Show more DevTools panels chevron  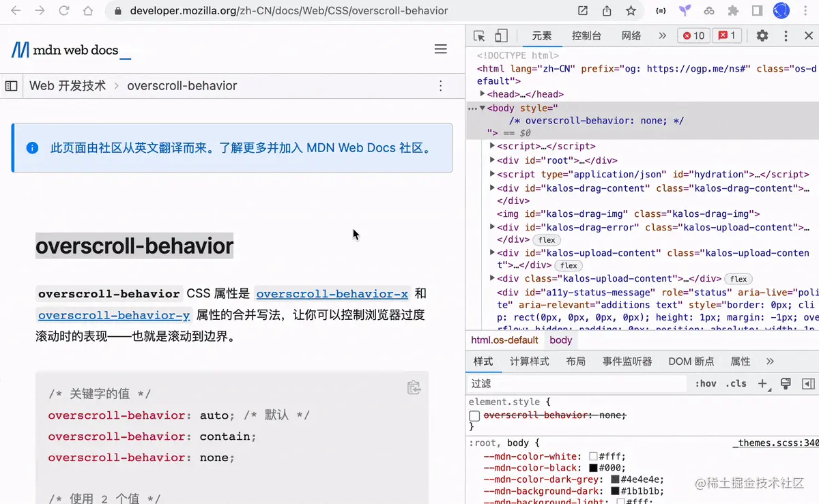662,36
